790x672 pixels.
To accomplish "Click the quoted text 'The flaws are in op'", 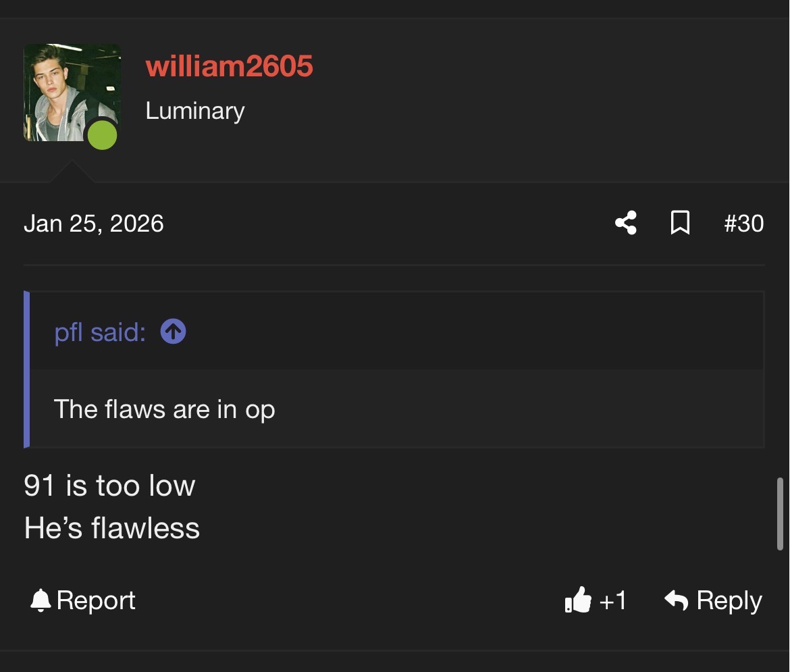I will (164, 409).
